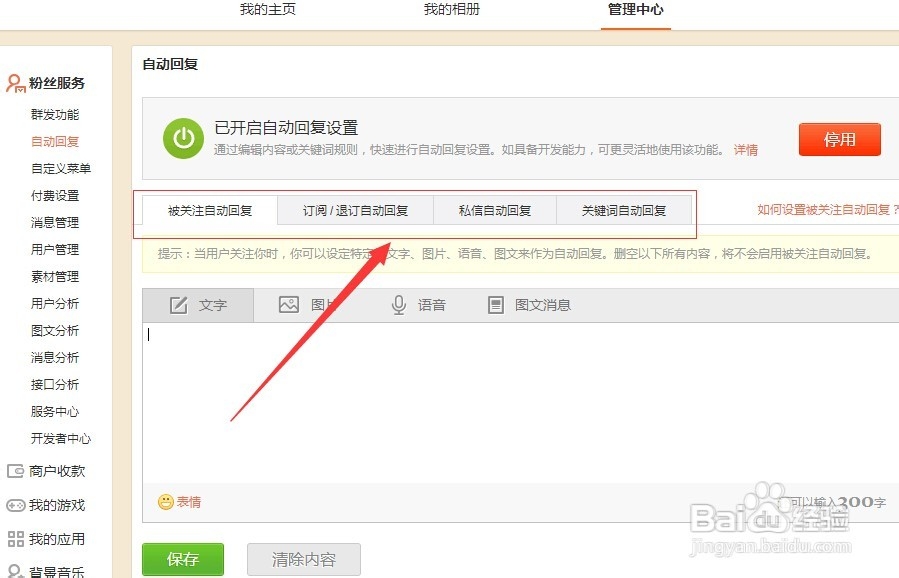Switch to 关键词自动回复 tab

(625, 211)
